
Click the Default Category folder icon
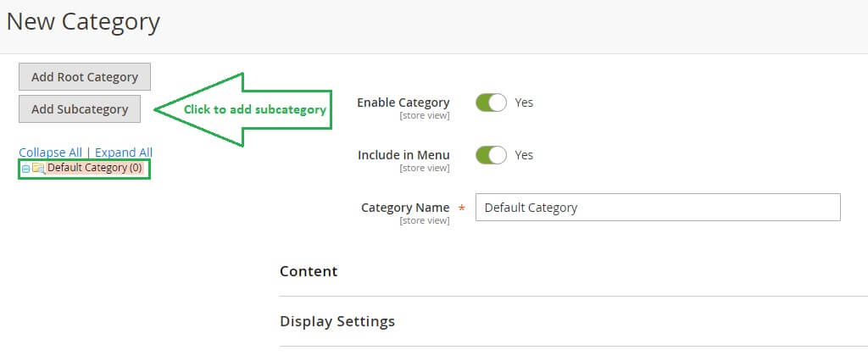pos(38,169)
